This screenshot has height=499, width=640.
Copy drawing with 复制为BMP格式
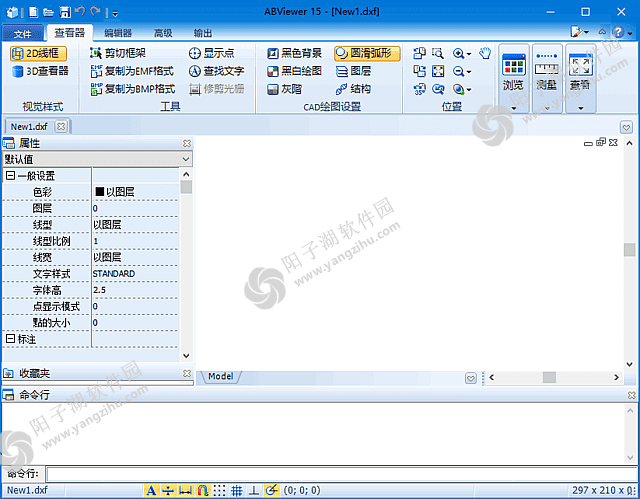pos(133,89)
